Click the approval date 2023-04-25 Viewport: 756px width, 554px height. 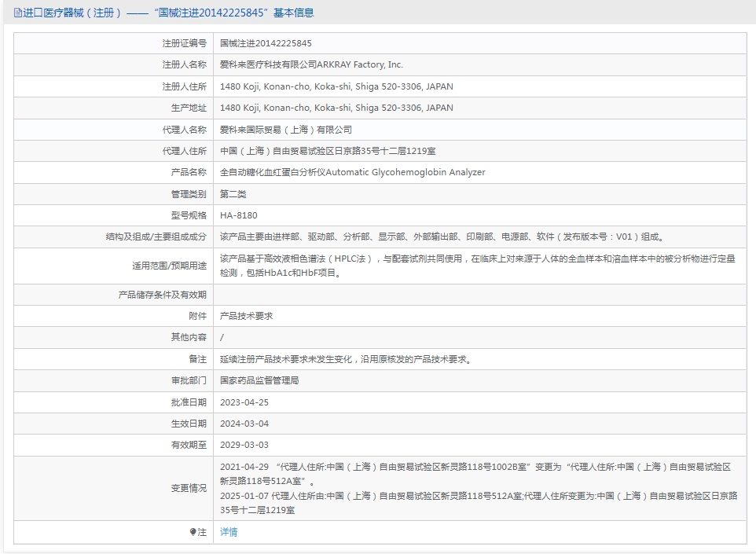[x=244, y=402]
